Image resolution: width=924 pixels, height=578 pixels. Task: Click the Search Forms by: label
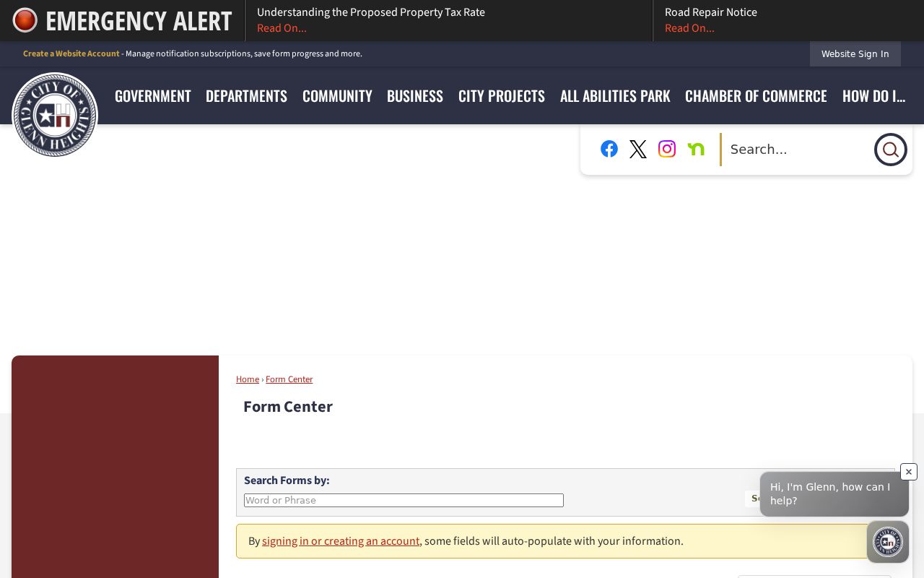tap(287, 480)
